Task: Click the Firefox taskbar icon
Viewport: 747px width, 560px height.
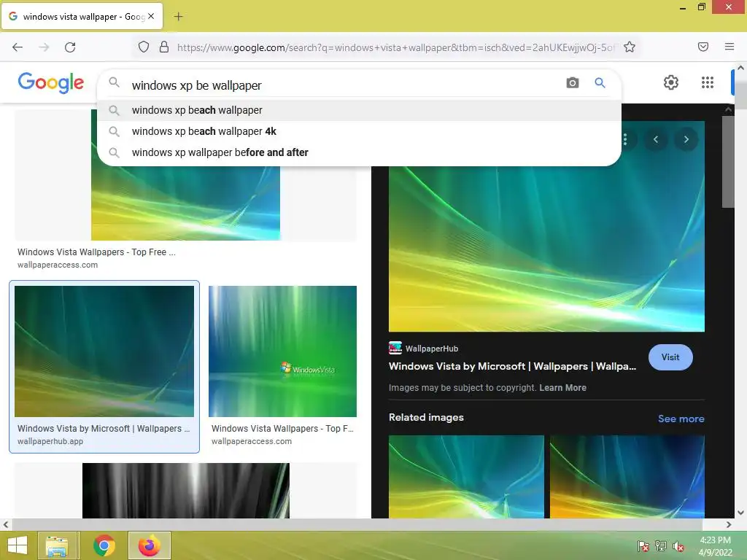Action: (150, 545)
